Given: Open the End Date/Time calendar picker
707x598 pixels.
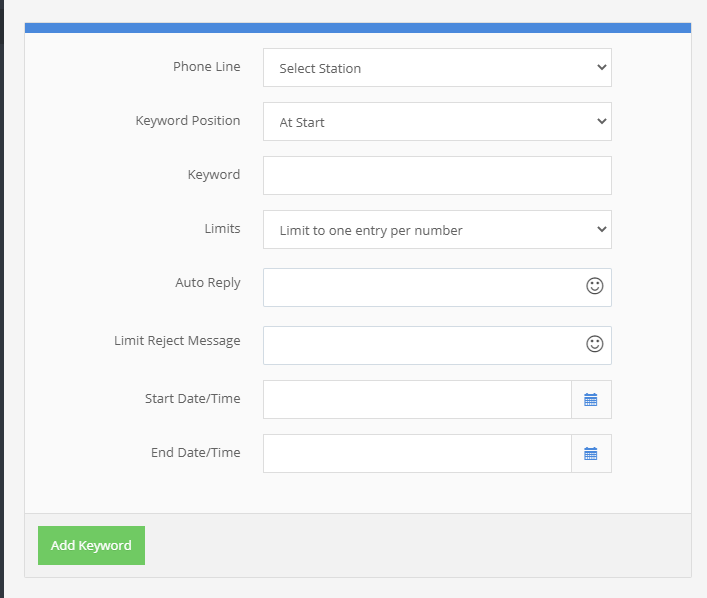Looking at the screenshot, I should [x=591, y=453].
